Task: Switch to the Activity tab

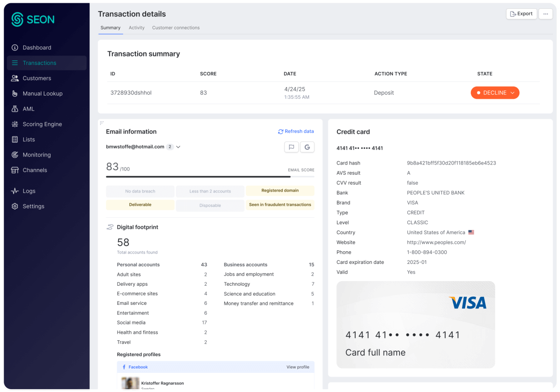Action: 137,28
